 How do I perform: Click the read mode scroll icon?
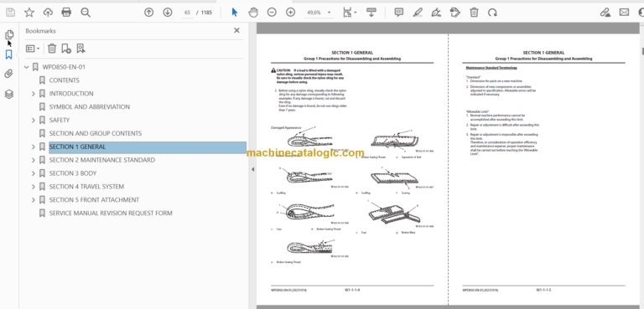[x=371, y=13]
